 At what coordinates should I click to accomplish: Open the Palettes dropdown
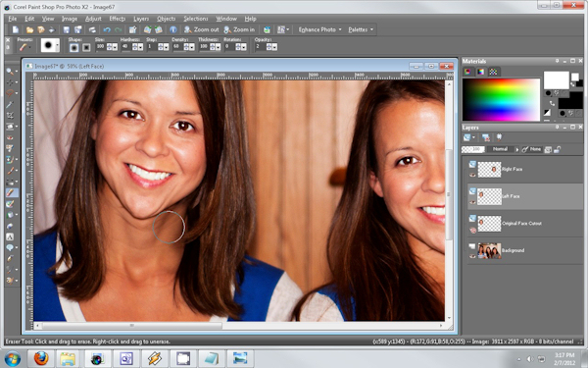[361, 29]
